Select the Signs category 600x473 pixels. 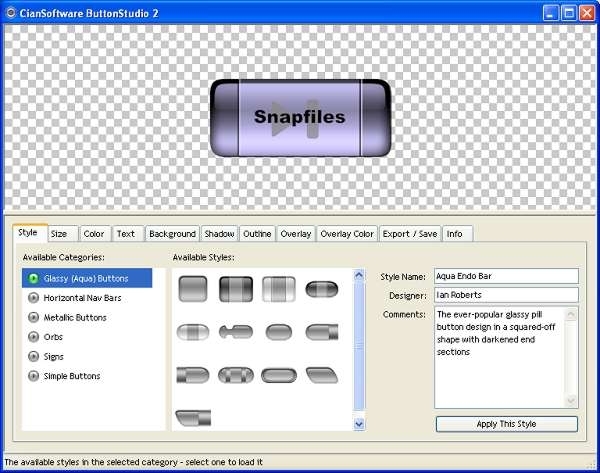[87, 356]
